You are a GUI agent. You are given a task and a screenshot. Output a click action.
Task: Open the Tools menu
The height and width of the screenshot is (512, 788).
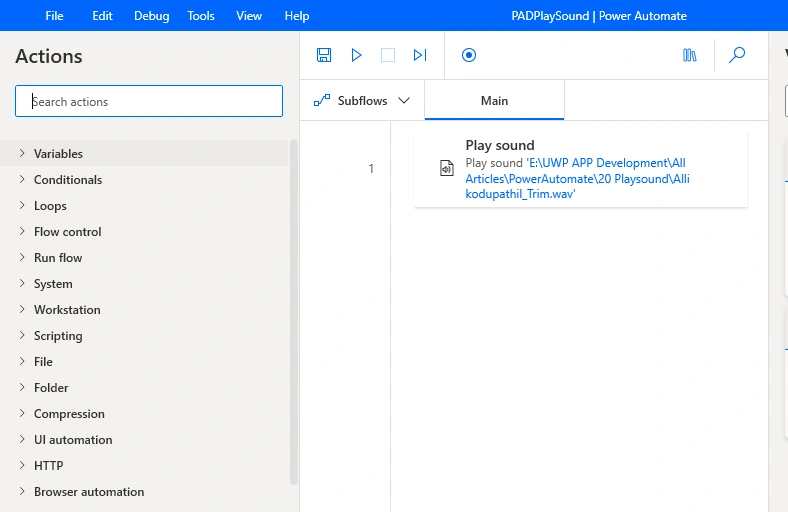tap(201, 16)
